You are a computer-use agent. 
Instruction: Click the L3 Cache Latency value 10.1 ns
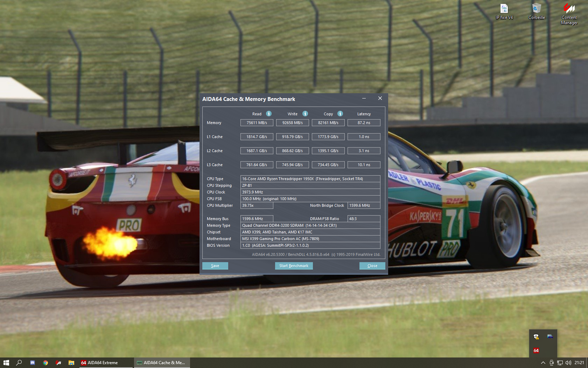[364, 165]
